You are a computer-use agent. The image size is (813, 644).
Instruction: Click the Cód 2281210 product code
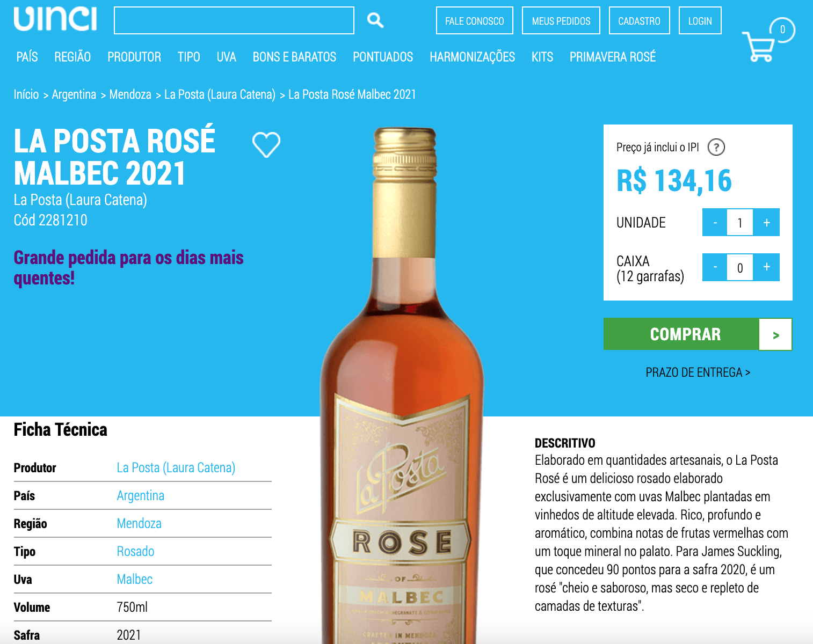[x=50, y=220]
